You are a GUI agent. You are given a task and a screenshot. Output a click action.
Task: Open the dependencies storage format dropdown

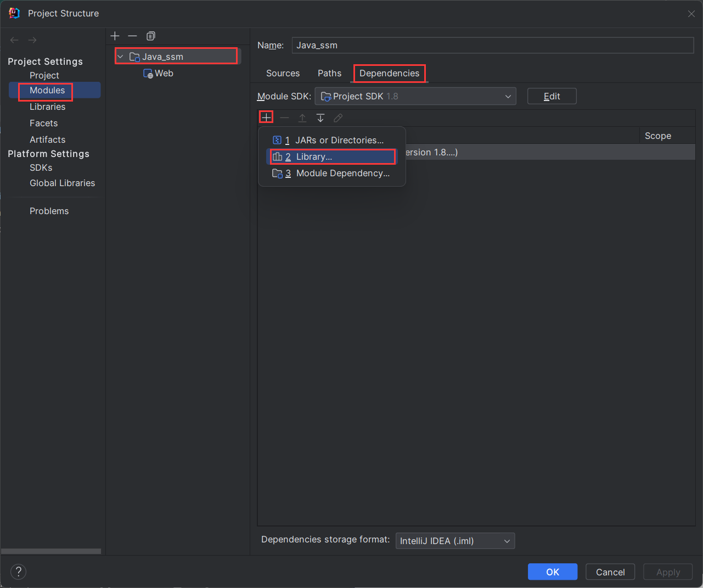tap(455, 541)
